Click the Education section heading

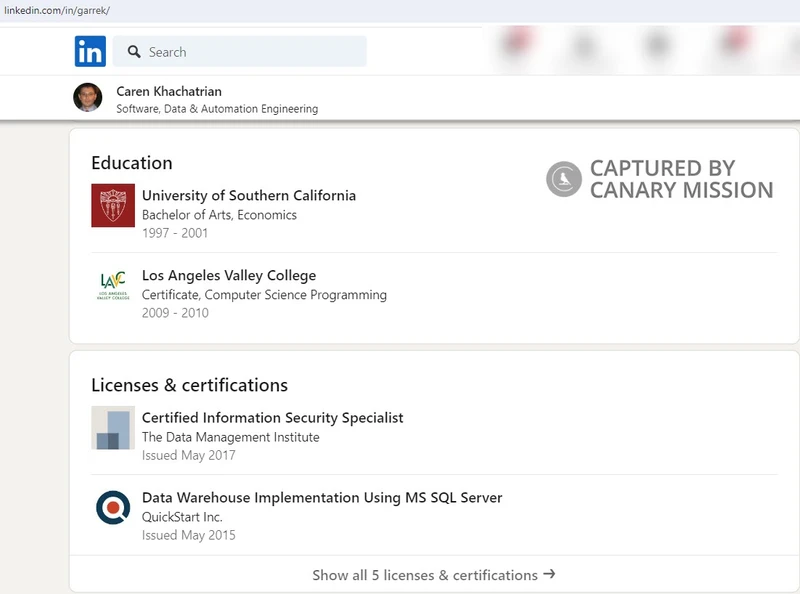click(x=132, y=163)
